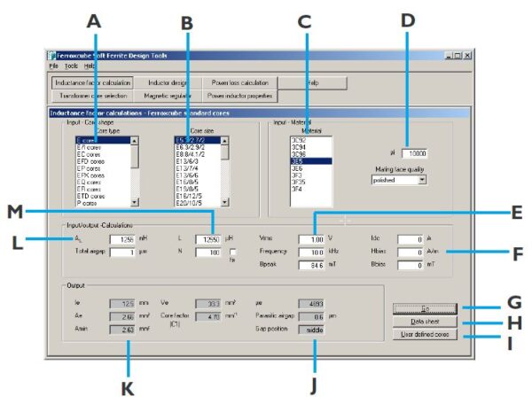Open the File menu
The width and height of the screenshot is (532, 404).
coord(53,66)
